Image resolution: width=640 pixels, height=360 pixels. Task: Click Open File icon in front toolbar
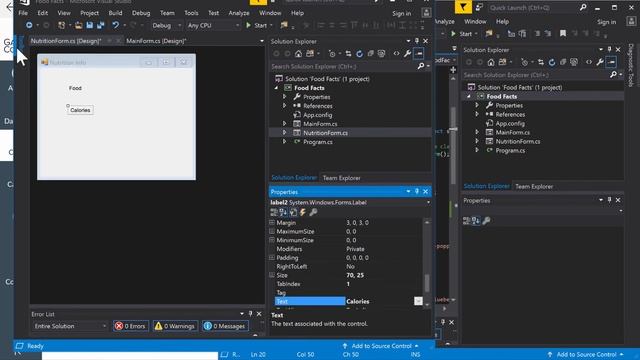tap(78, 25)
